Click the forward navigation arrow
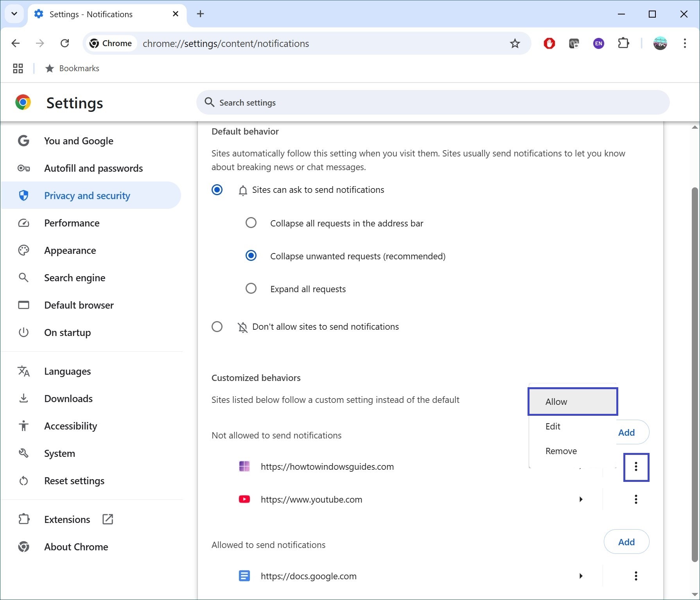700x600 pixels. [40, 43]
